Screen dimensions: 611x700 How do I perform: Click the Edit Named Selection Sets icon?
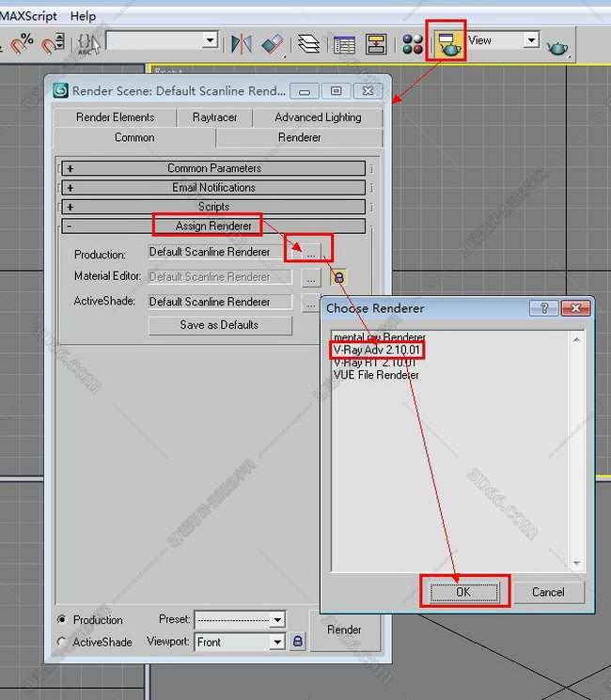88,44
